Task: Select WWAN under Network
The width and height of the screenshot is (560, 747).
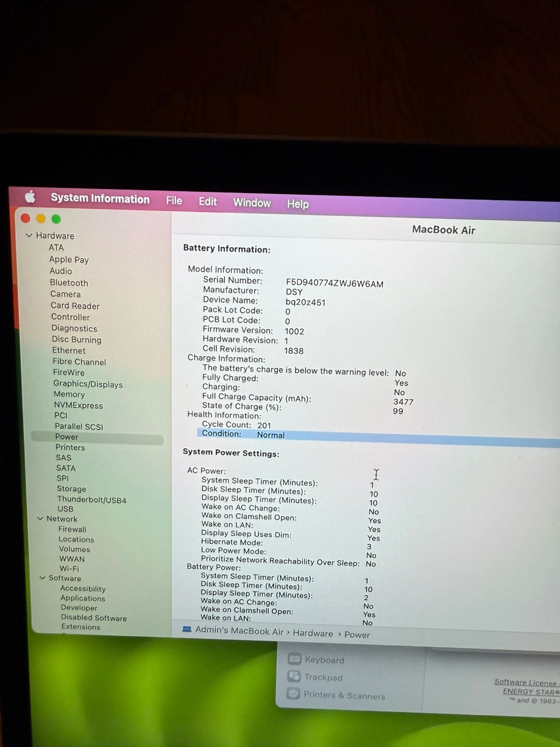Action: click(72, 559)
